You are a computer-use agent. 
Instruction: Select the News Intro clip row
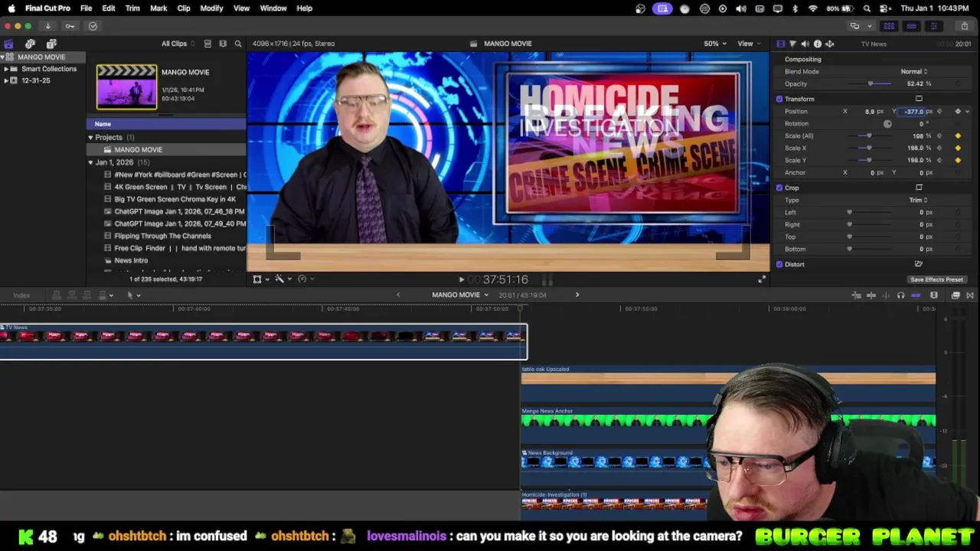(167, 261)
